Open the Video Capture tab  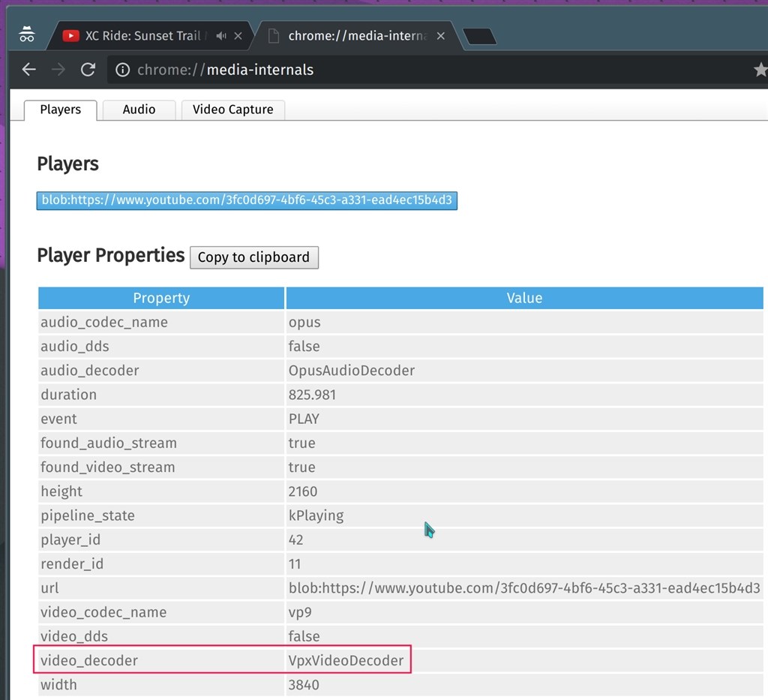click(232, 110)
